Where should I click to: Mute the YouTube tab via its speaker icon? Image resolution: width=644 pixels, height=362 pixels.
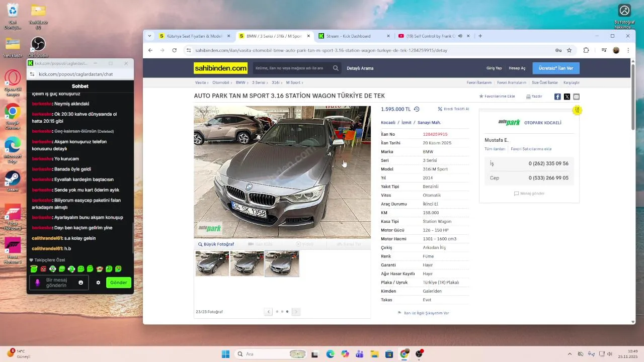tap(460, 36)
